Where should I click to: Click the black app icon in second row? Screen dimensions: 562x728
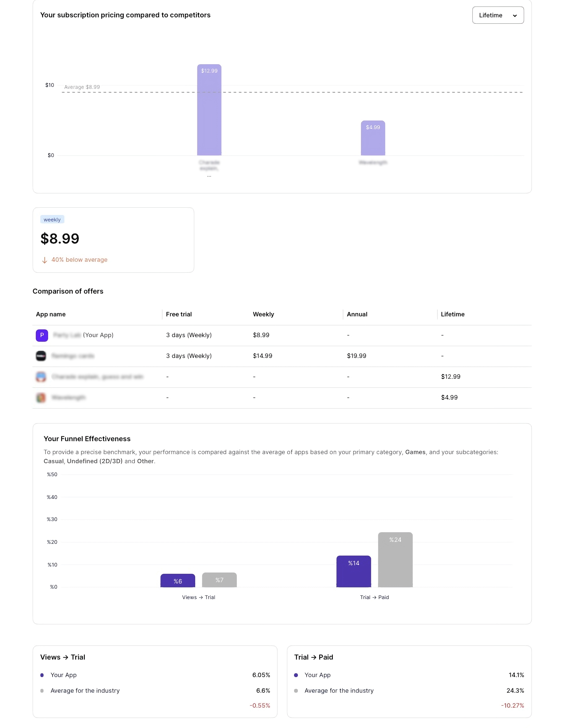[41, 356]
